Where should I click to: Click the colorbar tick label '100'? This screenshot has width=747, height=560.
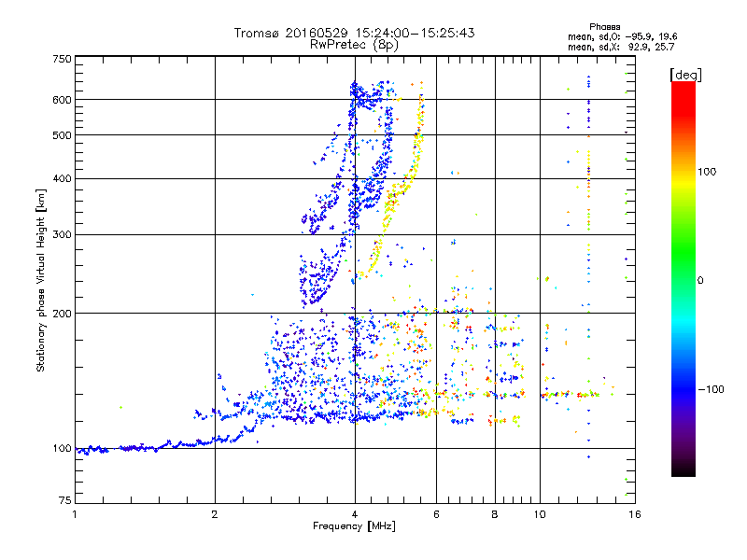coord(707,172)
